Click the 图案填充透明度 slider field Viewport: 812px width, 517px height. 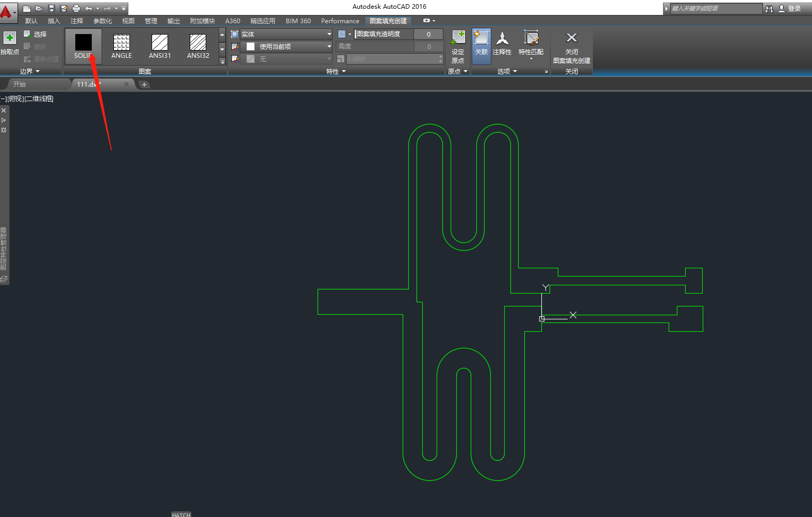coord(384,34)
